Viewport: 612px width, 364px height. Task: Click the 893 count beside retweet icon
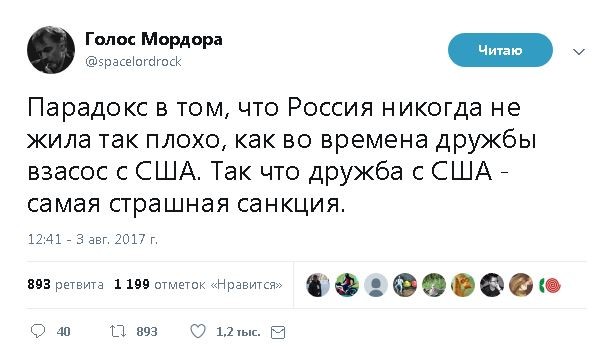[147, 332]
